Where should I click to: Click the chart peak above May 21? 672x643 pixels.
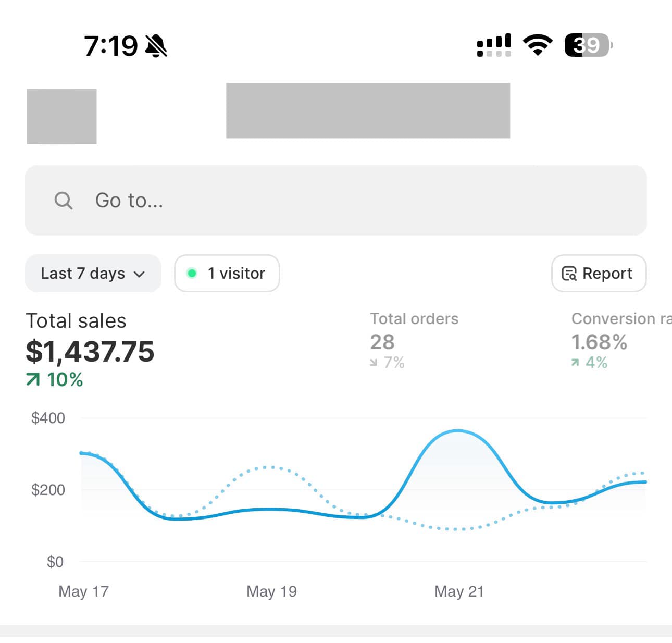(458, 431)
